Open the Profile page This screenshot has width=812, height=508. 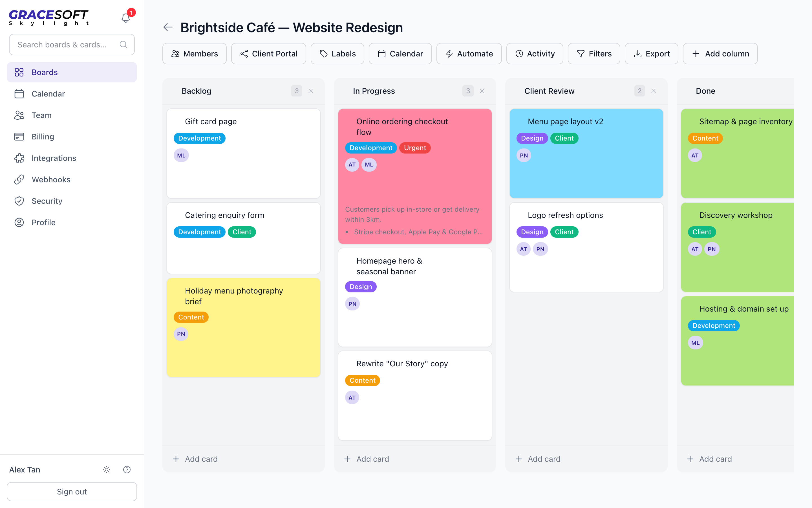pyautogui.click(x=72, y=222)
